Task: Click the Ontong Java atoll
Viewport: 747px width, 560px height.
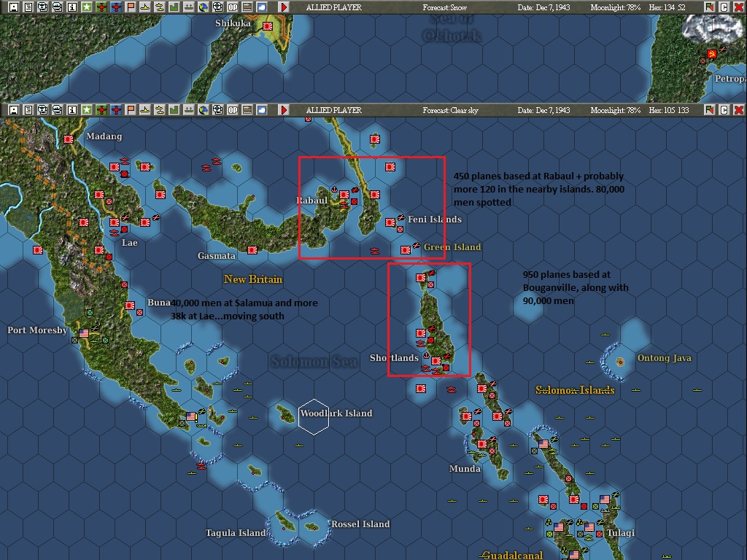Action: pos(620,362)
